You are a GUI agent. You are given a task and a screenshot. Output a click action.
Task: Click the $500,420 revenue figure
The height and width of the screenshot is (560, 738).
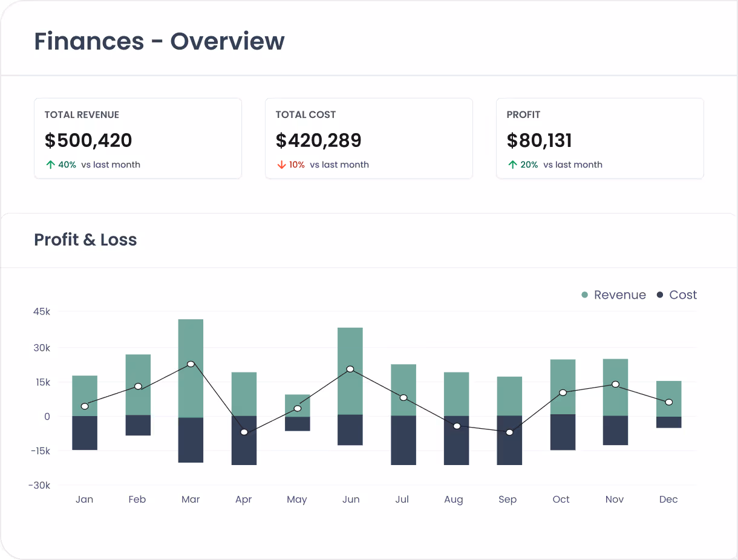click(88, 140)
